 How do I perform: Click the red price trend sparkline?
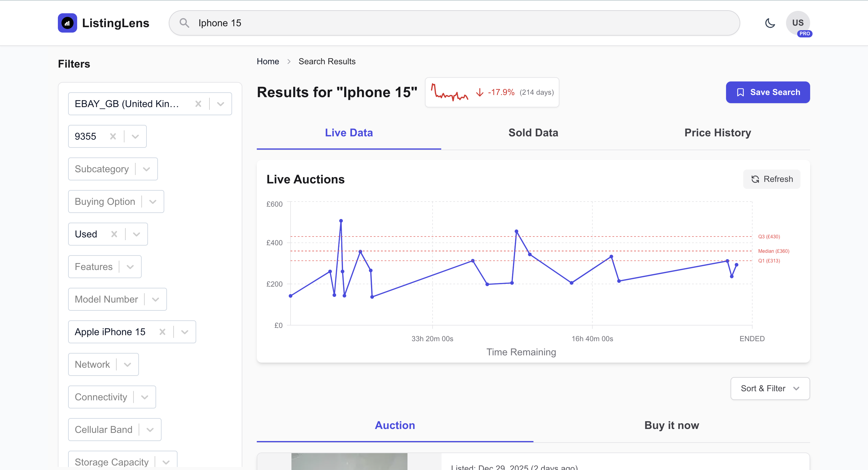click(x=449, y=94)
